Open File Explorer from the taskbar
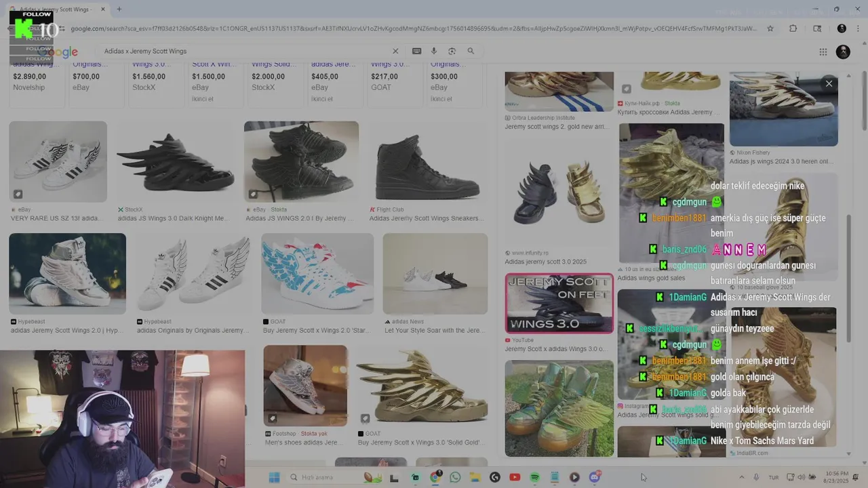868x488 pixels. (475, 477)
